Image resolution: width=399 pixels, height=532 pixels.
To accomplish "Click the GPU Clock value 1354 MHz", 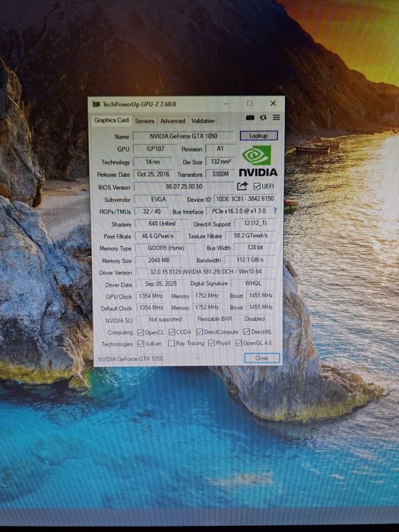I will pos(151,296).
